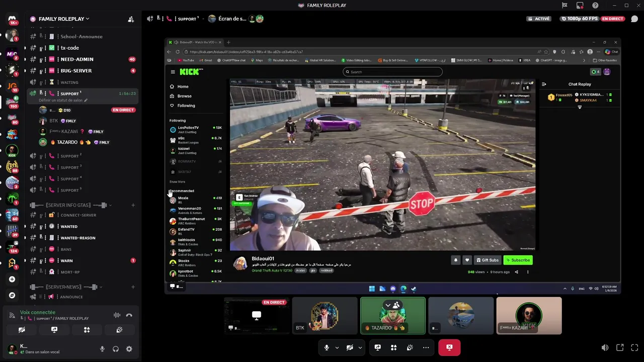Screen dimensions: 644x362
Task: Open the BUG-SERVER channel
Action: (x=83, y=71)
